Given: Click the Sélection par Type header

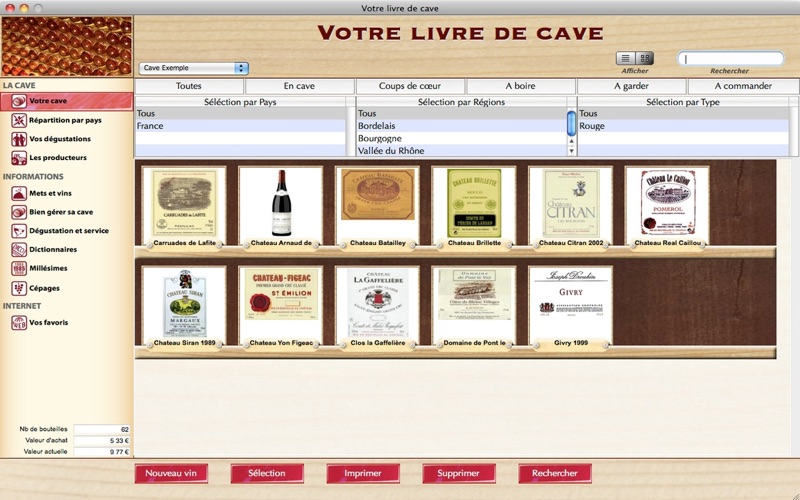Looking at the screenshot, I should click(683, 102).
